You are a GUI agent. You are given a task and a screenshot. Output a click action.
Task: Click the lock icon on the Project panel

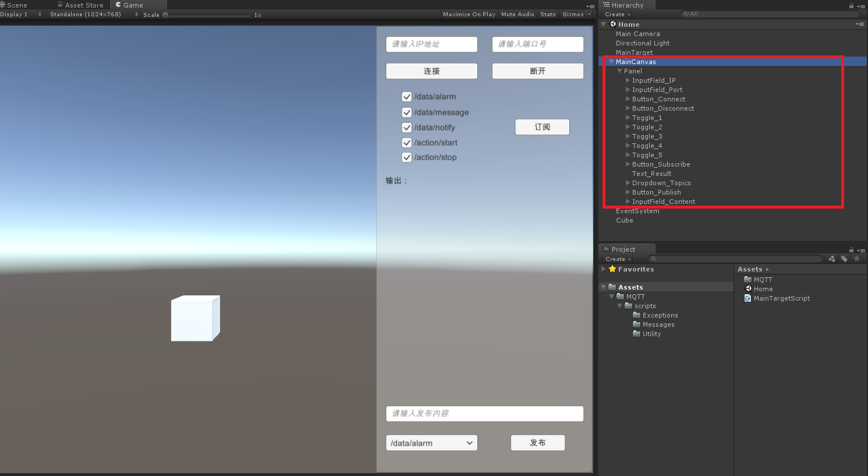851,249
